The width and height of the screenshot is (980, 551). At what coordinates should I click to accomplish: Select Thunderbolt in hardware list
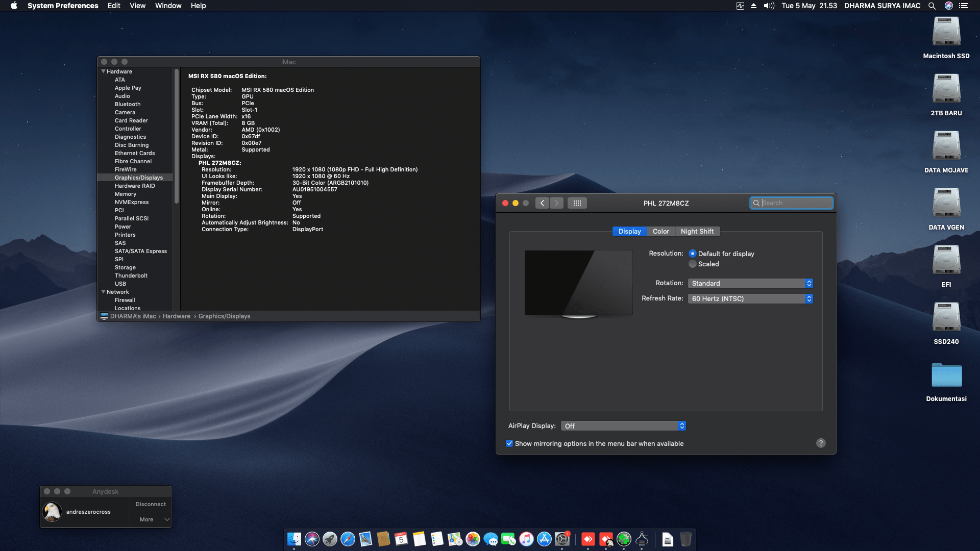(131, 275)
